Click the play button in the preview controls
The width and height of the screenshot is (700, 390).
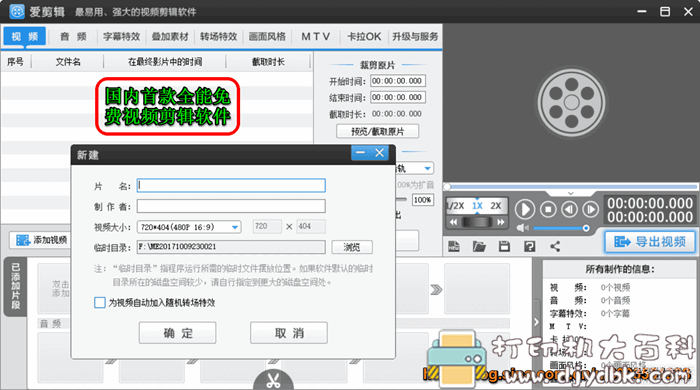525,209
